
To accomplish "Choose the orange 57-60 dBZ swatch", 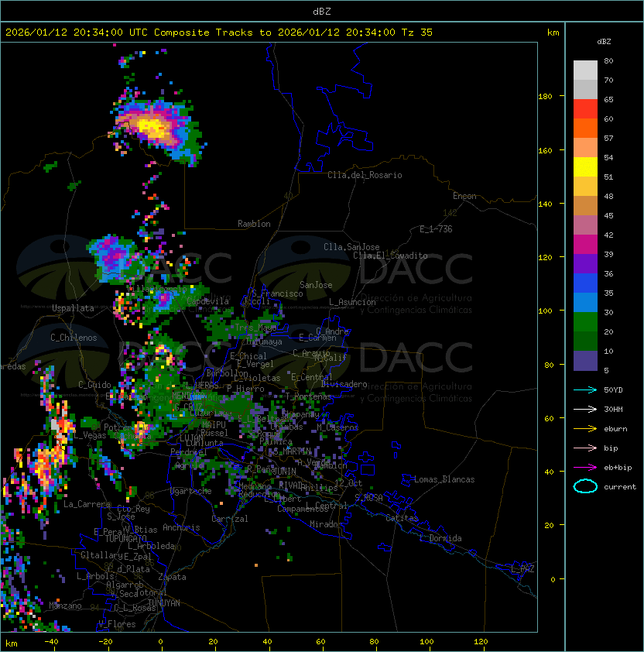I will [585, 129].
